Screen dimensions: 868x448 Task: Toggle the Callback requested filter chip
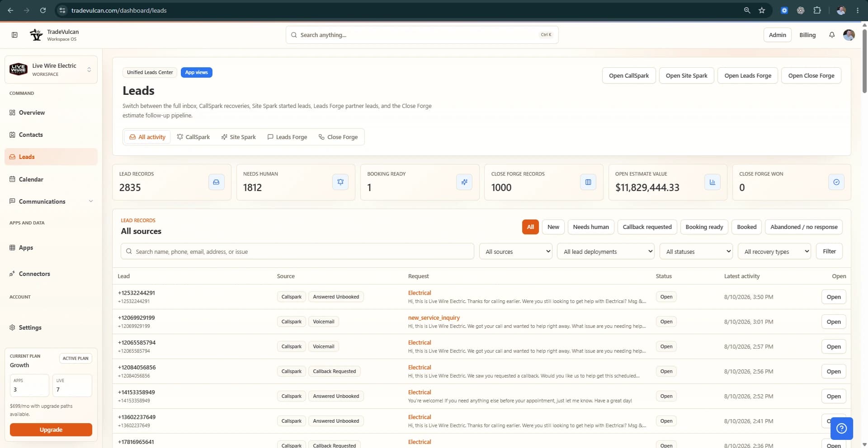[647, 227]
